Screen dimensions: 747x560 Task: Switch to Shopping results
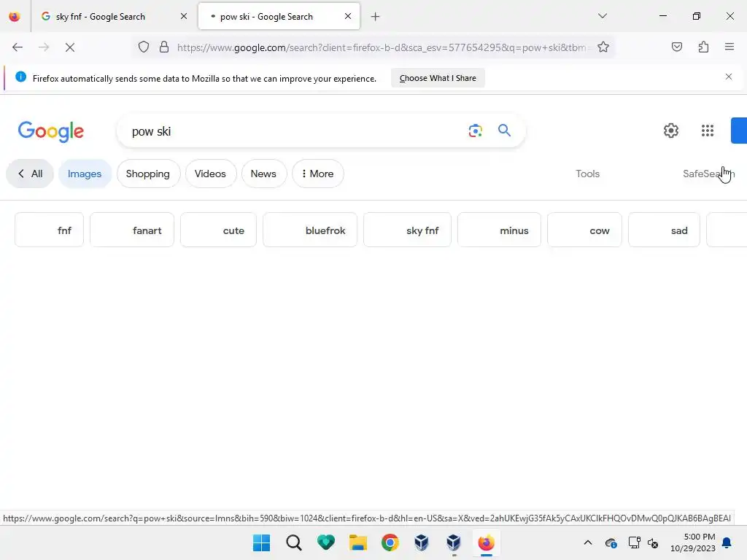[x=148, y=174]
